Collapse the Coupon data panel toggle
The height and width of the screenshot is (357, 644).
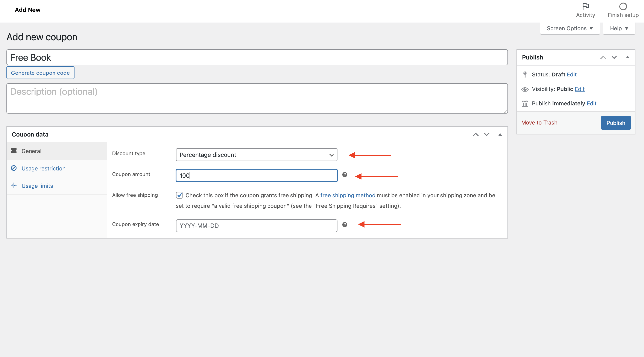pos(500,135)
